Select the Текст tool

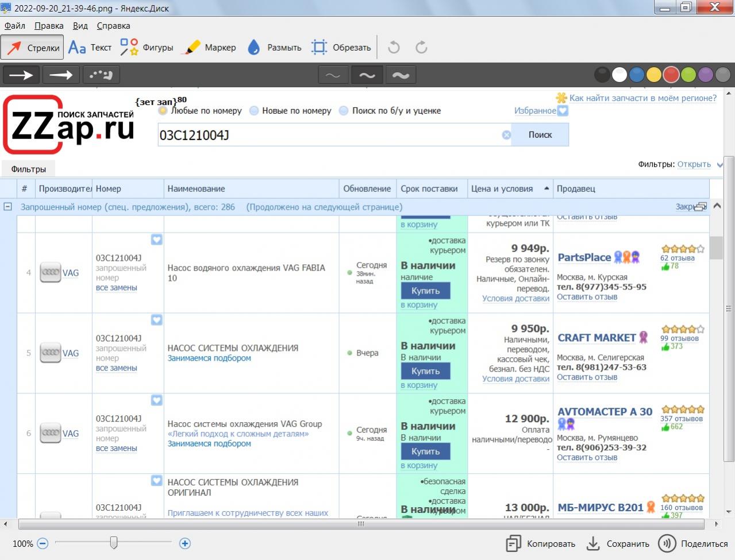(90, 48)
